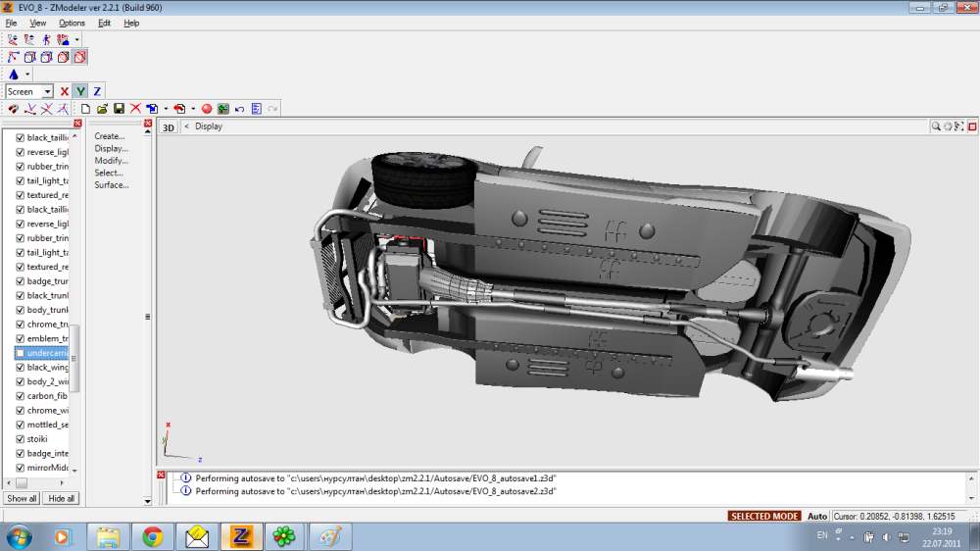
Task: Expand the Surface... command group
Action: point(112,185)
